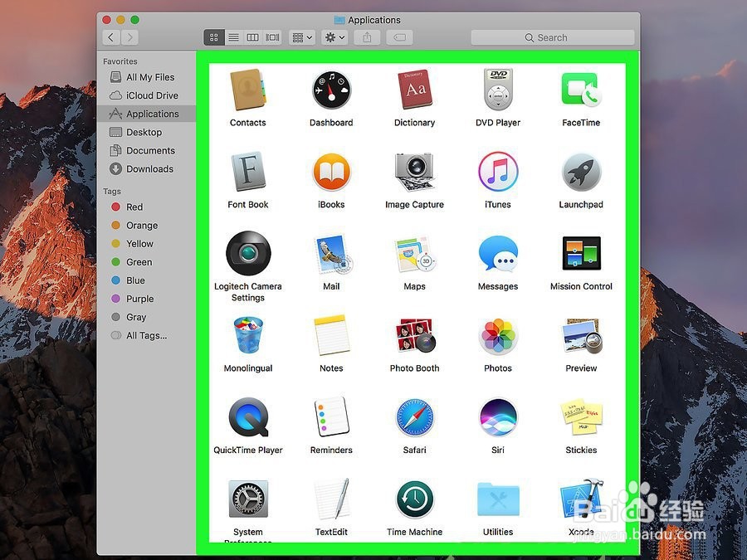Switch to column view
747x560 pixels.
click(x=252, y=37)
